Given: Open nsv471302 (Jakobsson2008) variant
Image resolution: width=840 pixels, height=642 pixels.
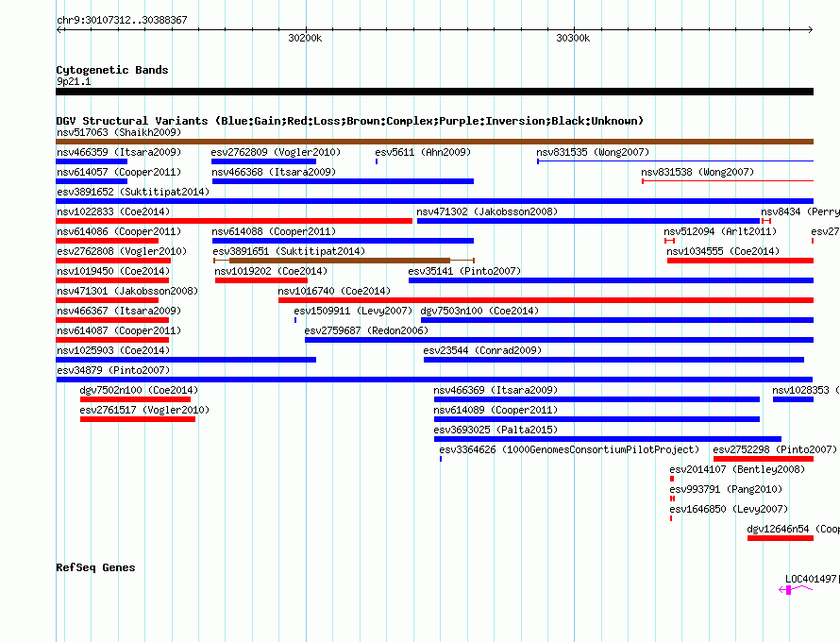Looking at the screenshot, I should point(588,221).
